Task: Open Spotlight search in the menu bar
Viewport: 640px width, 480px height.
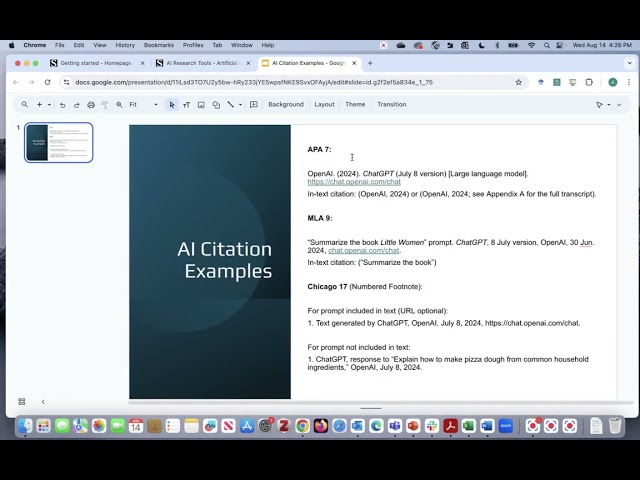Action: tap(546, 45)
